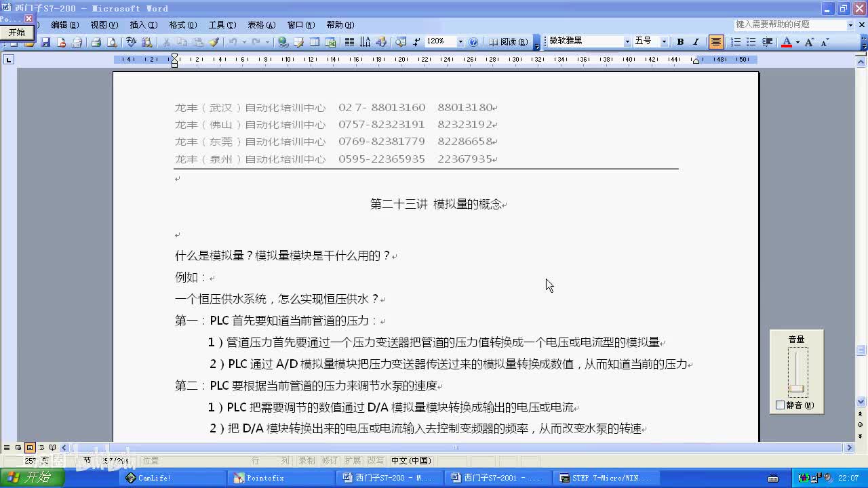Open the 工具(T) menu
The width and height of the screenshot is (868, 488).
coord(222,24)
